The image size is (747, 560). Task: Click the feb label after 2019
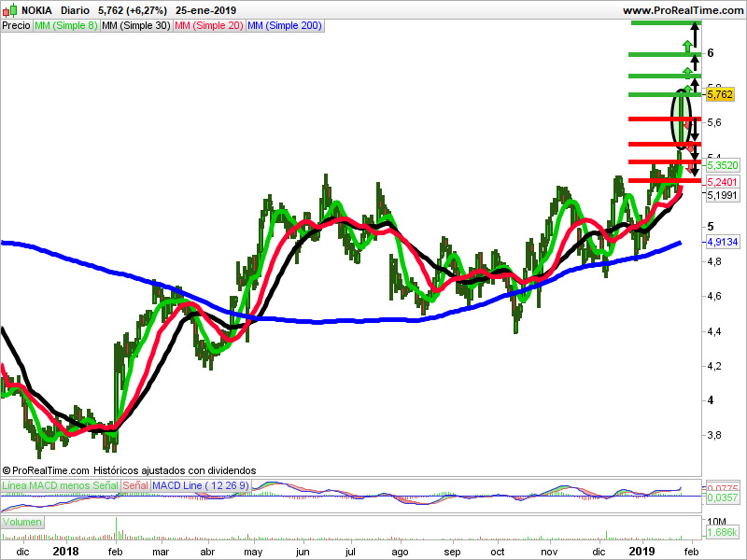(691, 552)
